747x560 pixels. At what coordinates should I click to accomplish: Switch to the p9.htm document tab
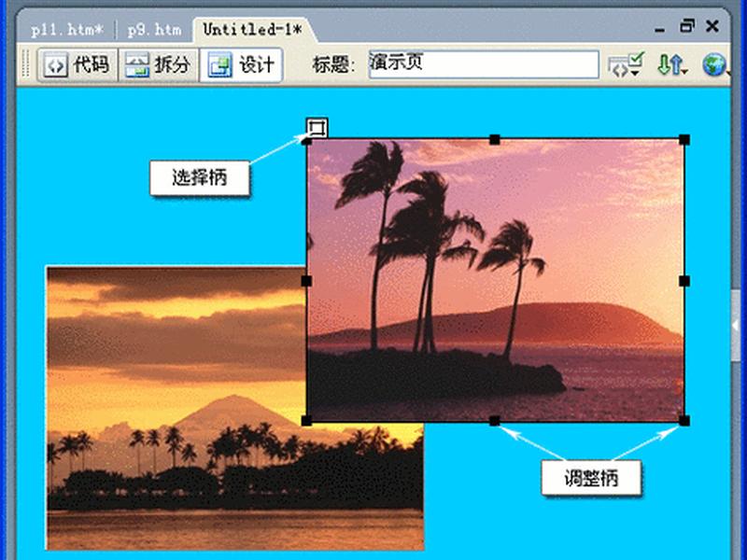[x=154, y=30]
